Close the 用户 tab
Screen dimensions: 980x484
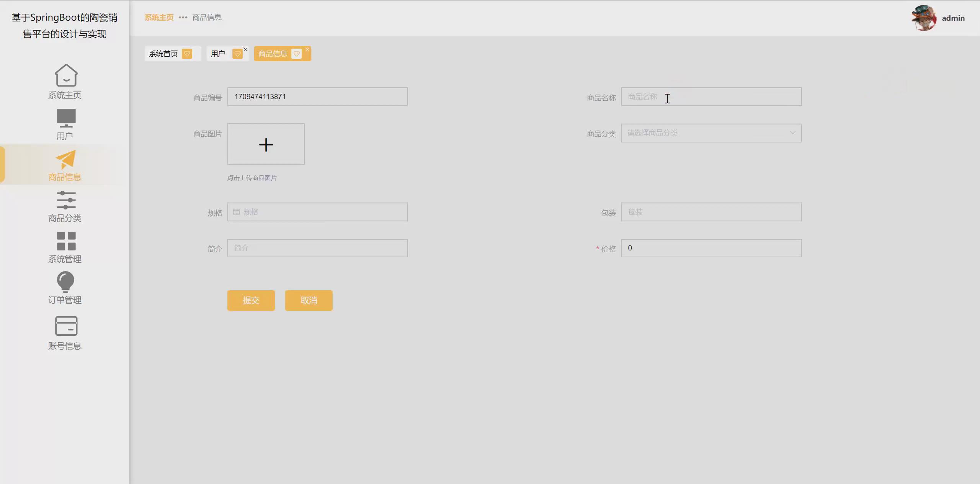pyautogui.click(x=245, y=49)
